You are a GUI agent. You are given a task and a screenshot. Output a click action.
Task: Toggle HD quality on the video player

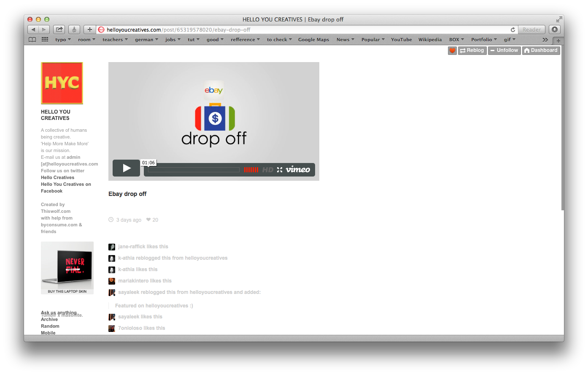tap(268, 170)
